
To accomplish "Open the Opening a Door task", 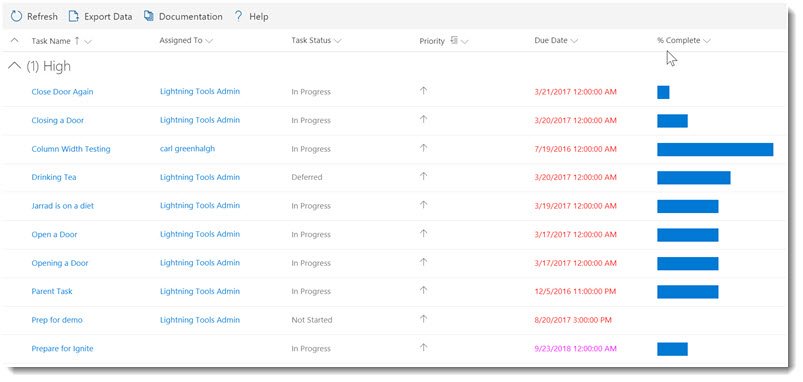I will (60, 263).
